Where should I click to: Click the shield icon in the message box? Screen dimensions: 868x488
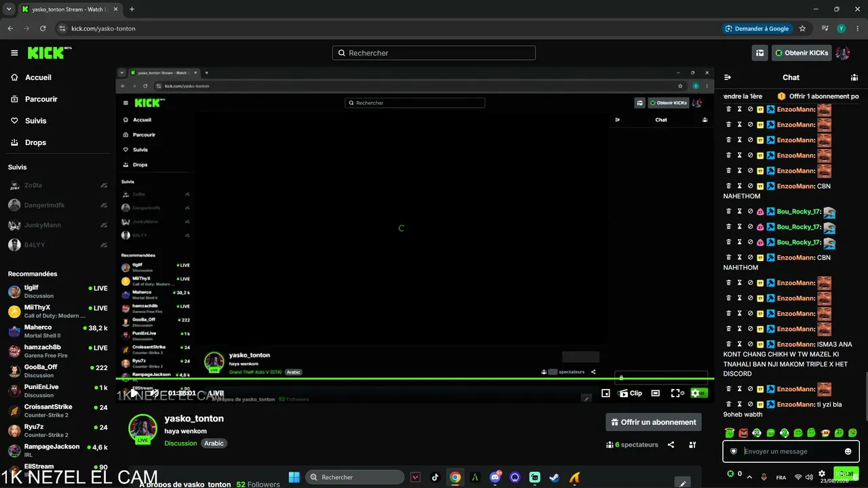(733, 451)
